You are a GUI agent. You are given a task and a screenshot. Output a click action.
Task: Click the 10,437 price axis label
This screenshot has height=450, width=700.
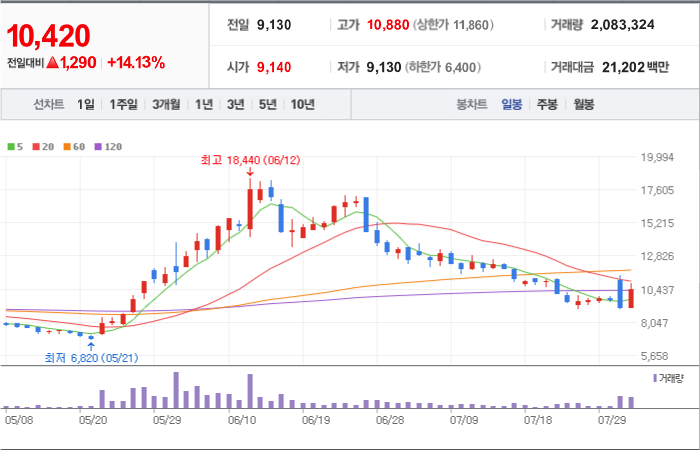pyautogui.click(x=657, y=290)
